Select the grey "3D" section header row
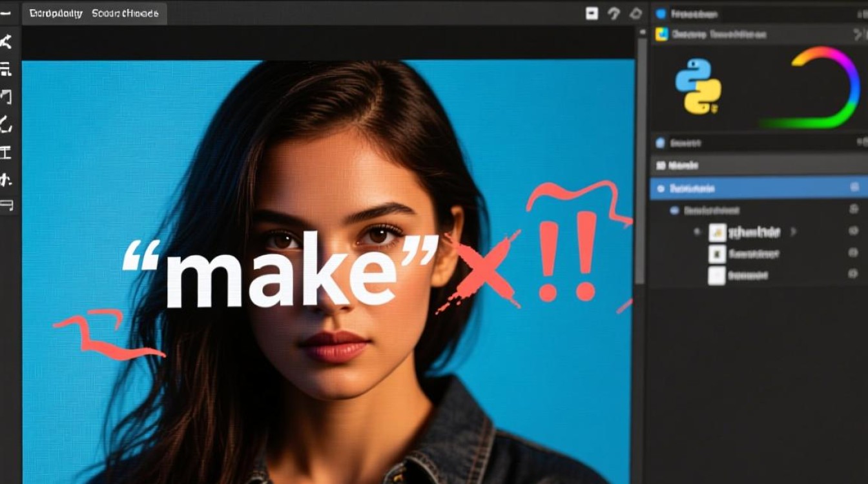Viewport: 868px width, 484px height. (x=759, y=165)
